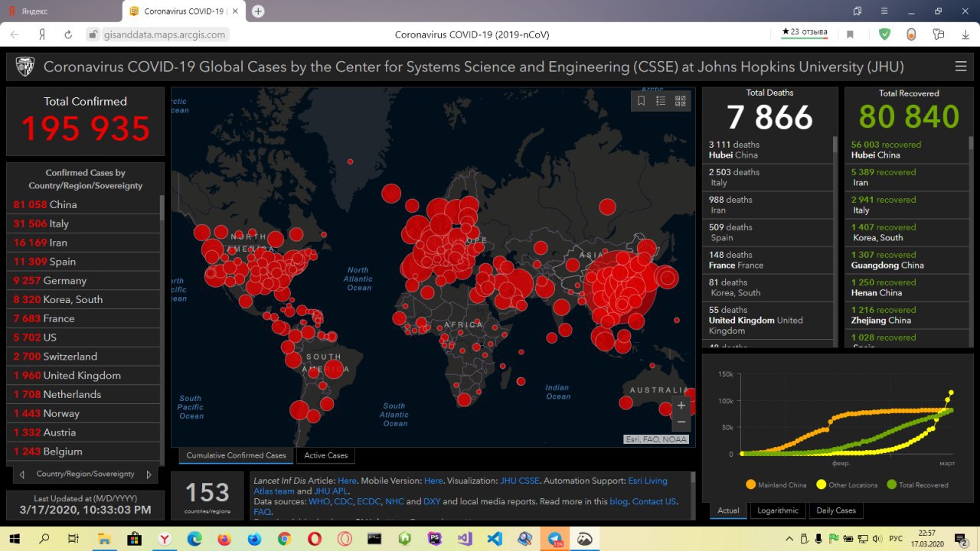Open Task View on the taskbar

click(73, 539)
